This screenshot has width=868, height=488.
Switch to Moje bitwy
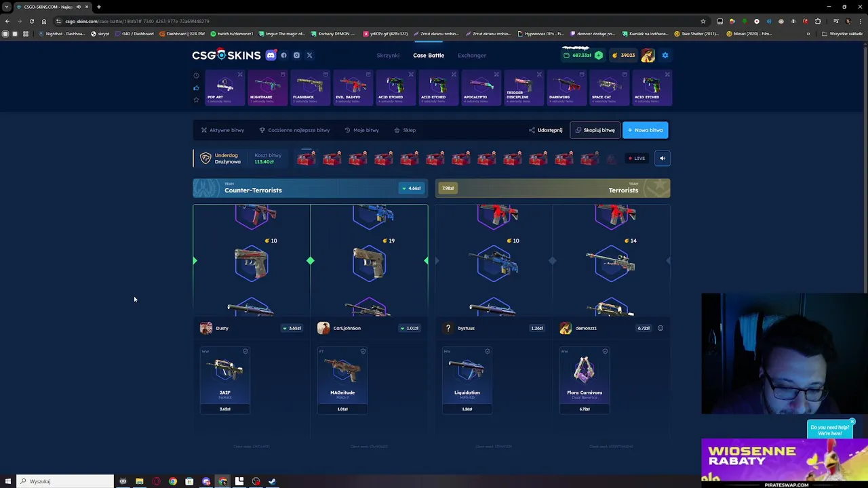pos(361,130)
